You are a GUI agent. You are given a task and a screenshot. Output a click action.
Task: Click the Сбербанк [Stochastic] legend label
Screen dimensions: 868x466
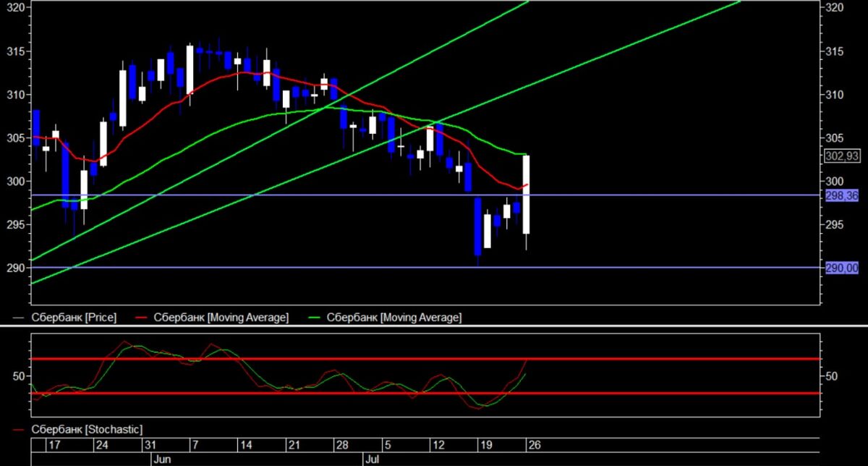click(86, 429)
